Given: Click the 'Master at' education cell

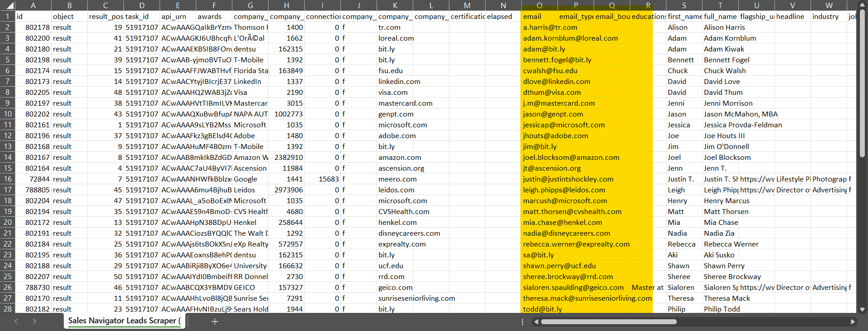Looking at the screenshot, I should point(648,287).
